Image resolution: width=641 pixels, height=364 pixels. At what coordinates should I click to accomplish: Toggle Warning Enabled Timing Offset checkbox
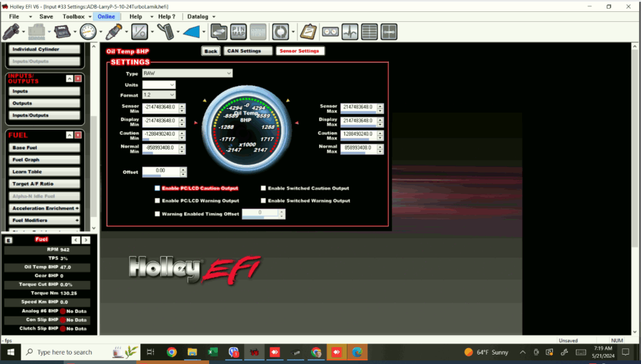click(157, 214)
